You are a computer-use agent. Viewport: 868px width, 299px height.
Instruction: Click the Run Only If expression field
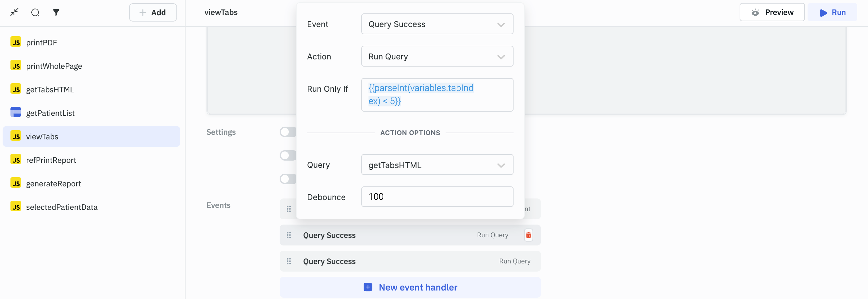pos(437,95)
